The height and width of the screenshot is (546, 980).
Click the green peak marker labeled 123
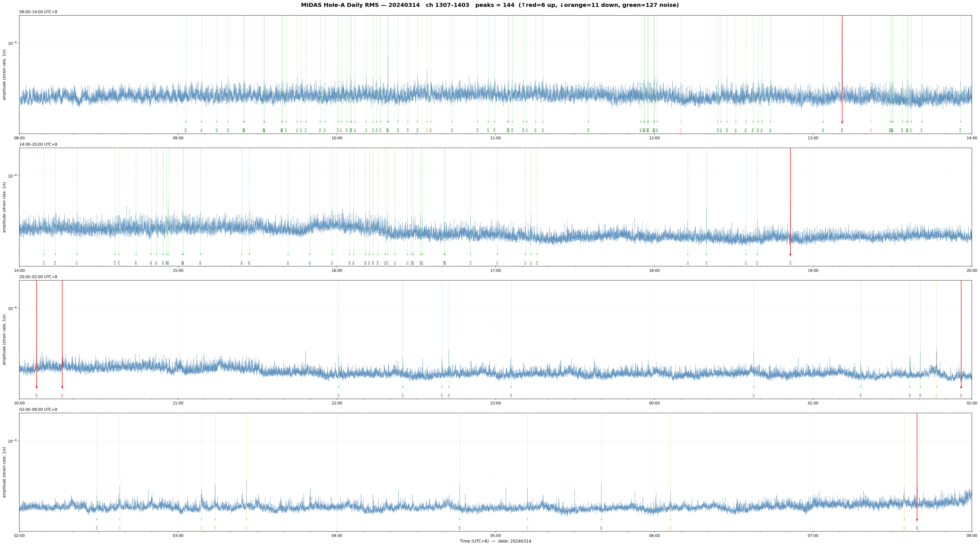403,387
